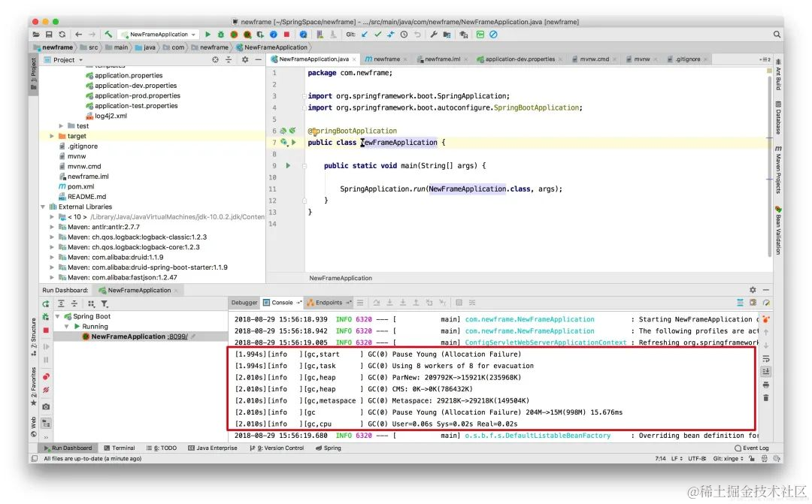
Task: Open port link :8099/ in dashboard
Action: [x=177, y=337]
